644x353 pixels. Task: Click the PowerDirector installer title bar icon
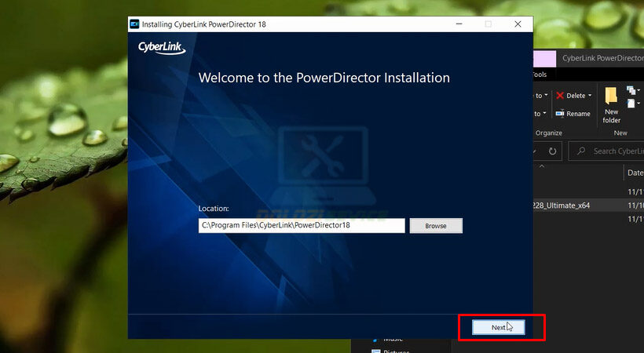tap(135, 24)
